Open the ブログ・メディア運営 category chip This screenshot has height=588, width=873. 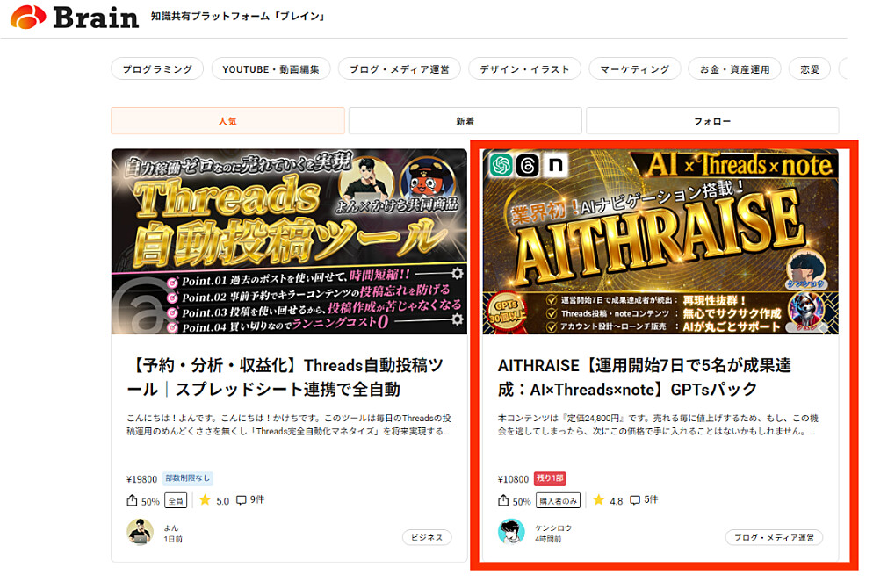(x=400, y=69)
